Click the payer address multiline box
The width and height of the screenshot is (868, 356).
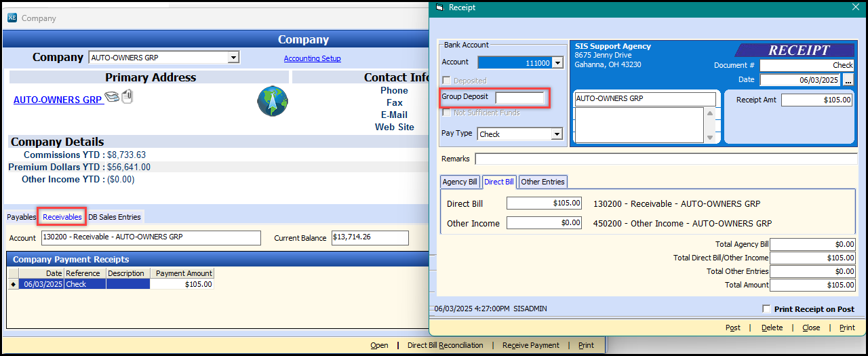(639, 125)
